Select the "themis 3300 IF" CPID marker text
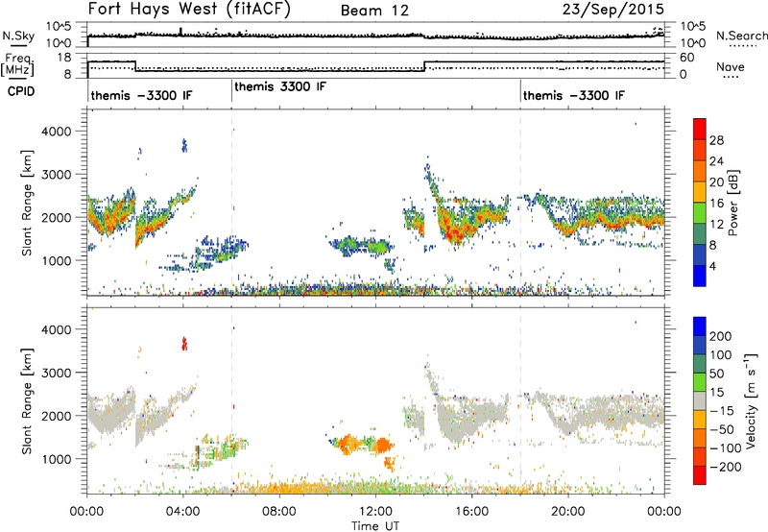Screen dimensions: 768x532 tap(280, 87)
